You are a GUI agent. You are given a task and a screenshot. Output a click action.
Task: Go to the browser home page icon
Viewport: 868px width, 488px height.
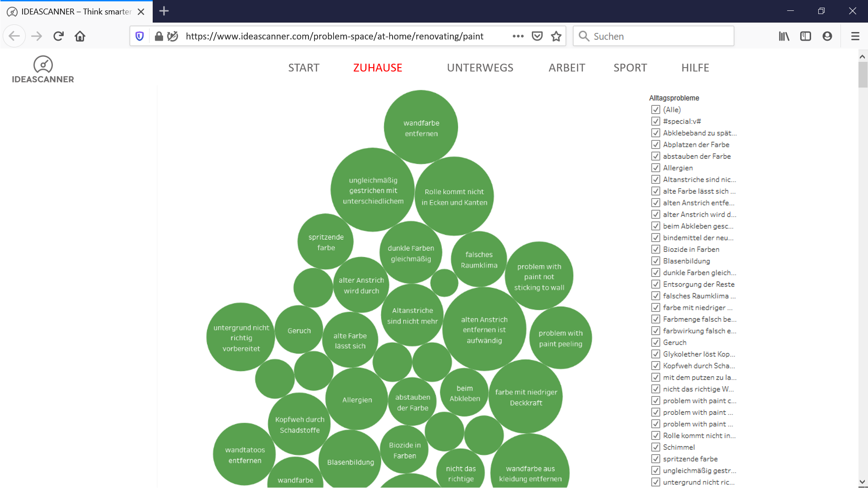point(80,36)
